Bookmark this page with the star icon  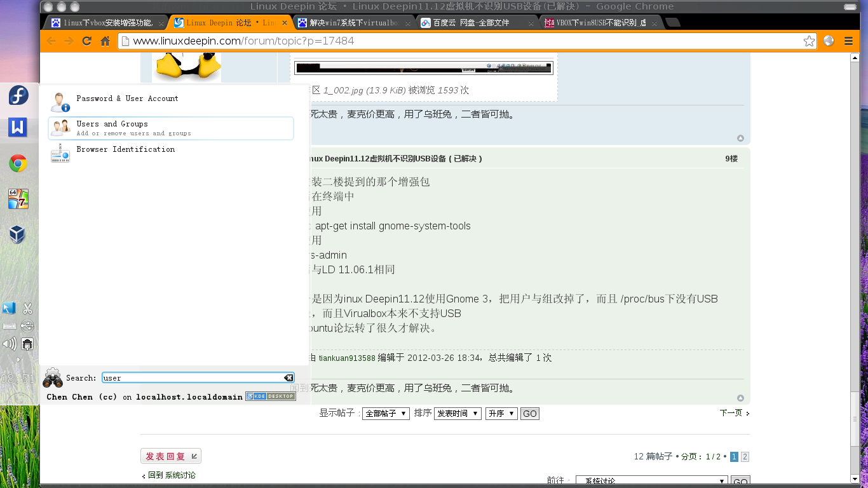click(x=809, y=41)
